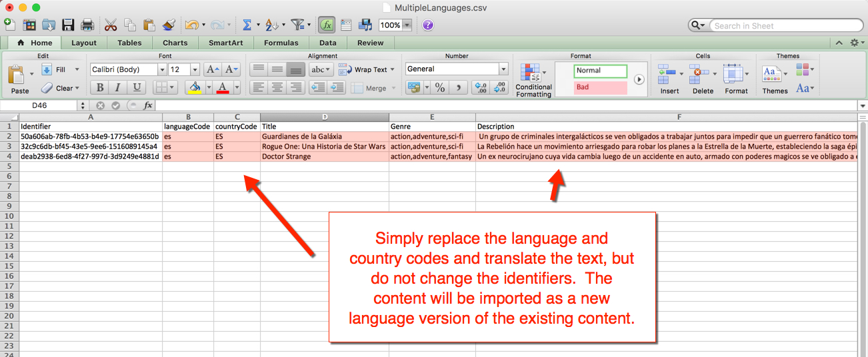This screenshot has width=868, height=357.
Task: Apply the comma style
Action: (x=459, y=87)
